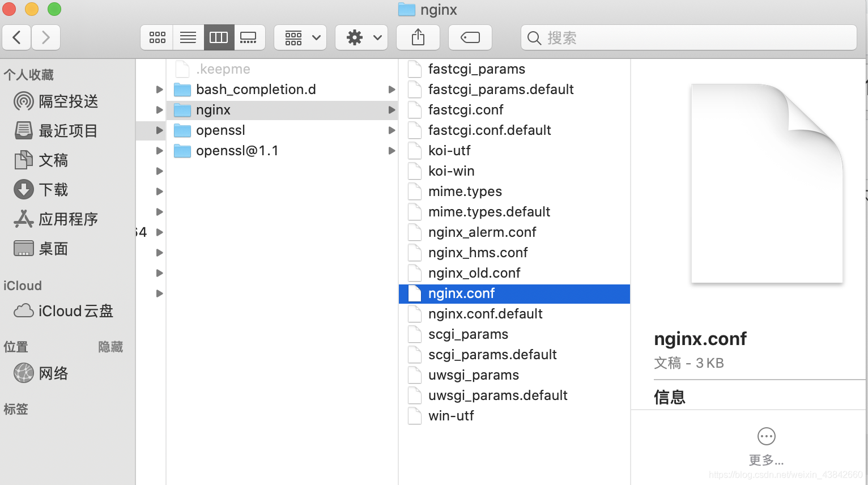
Task: Select the fastcgi.conf file
Action: click(x=514, y=110)
